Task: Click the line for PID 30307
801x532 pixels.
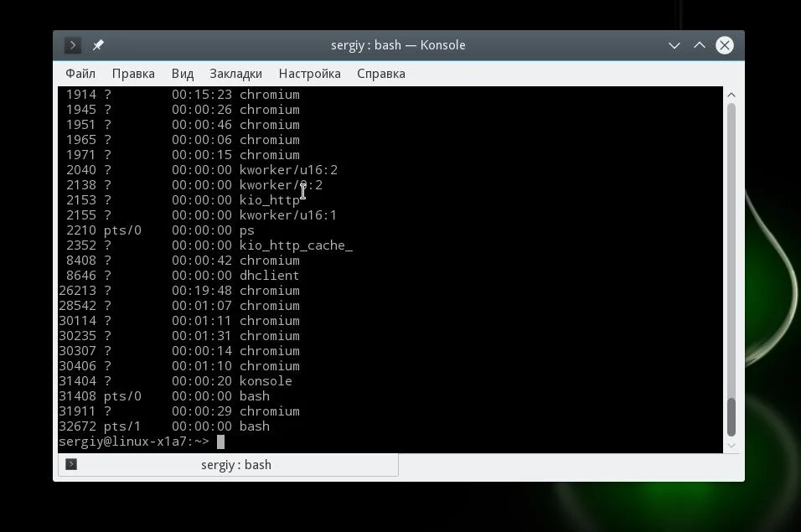Action: tap(179, 351)
